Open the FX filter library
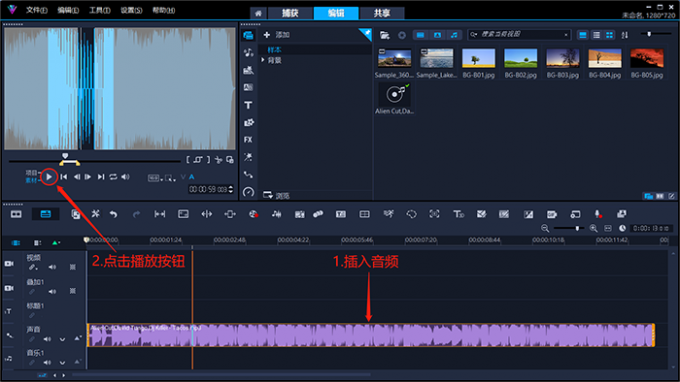The width and height of the screenshot is (680, 382). click(x=248, y=140)
